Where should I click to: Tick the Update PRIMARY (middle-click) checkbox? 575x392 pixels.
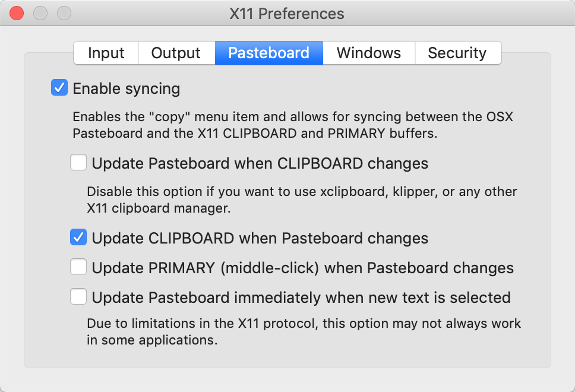tap(78, 267)
